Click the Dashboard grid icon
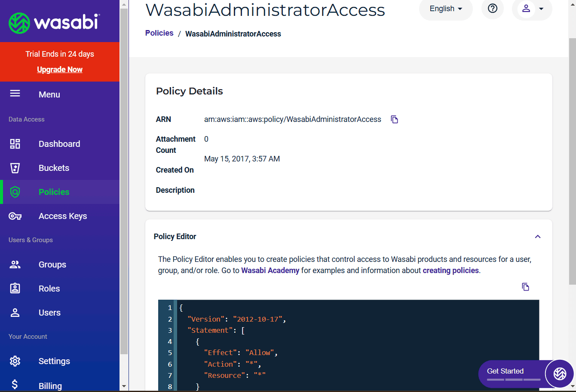The width and height of the screenshot is (576, 392). 15,144
